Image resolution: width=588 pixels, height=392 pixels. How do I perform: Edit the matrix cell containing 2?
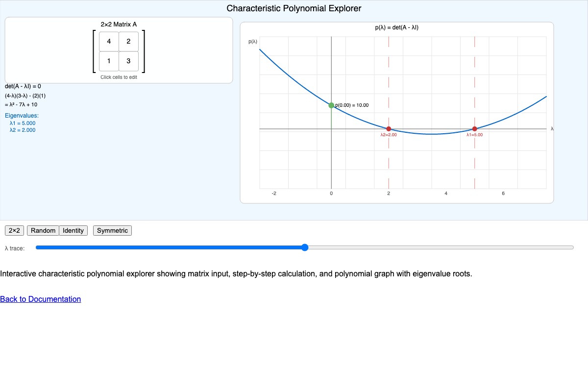[128, 41]
